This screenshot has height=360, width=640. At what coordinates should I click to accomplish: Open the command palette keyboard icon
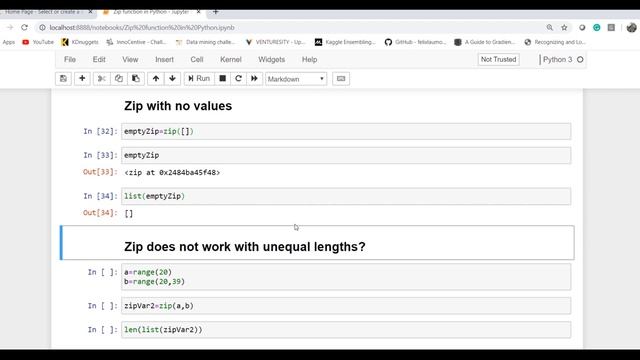click(x=341, y=79)
